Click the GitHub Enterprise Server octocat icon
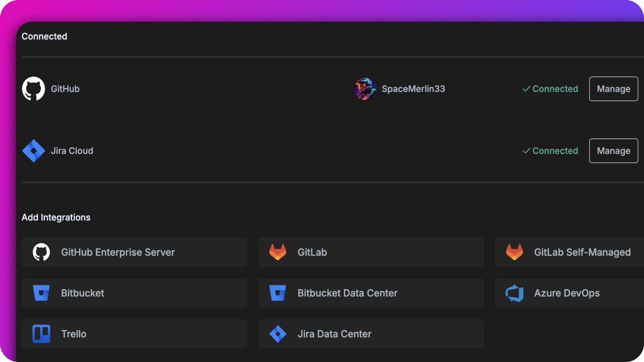 click(x=41, y=252)
